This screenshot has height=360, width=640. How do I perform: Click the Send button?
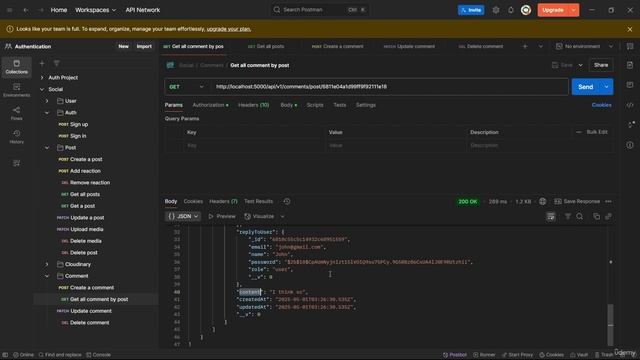click(585, 87)
